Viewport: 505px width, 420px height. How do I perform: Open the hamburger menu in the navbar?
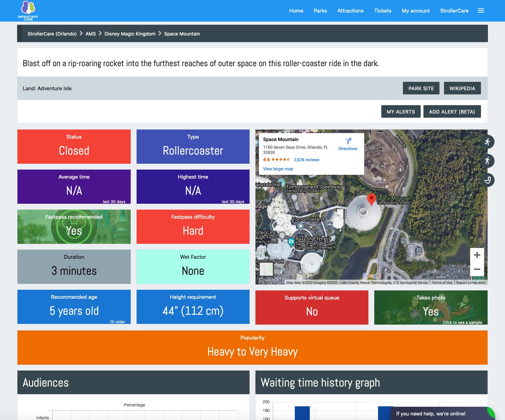[481, 11]
